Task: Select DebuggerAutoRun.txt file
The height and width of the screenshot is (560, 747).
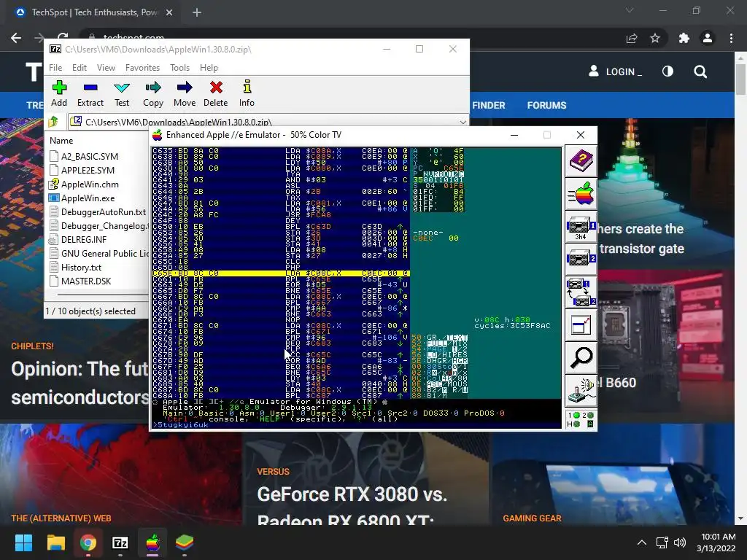Action: (104, 212)
